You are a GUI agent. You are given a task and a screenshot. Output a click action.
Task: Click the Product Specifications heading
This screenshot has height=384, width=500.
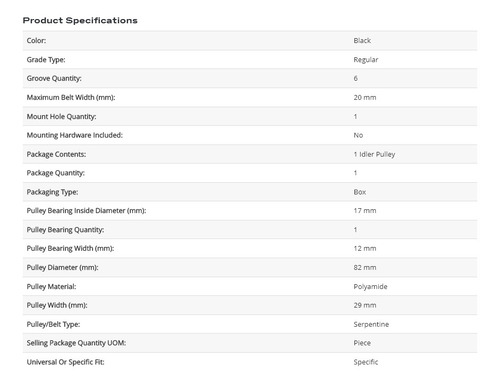[x=80, y=20]
